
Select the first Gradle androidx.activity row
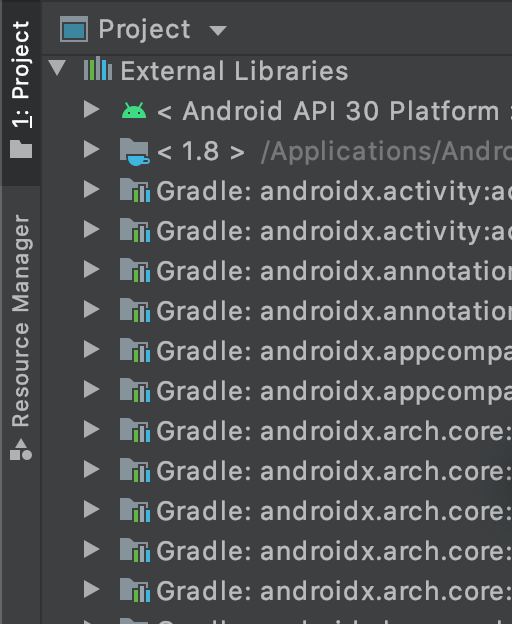coord(334,191)
